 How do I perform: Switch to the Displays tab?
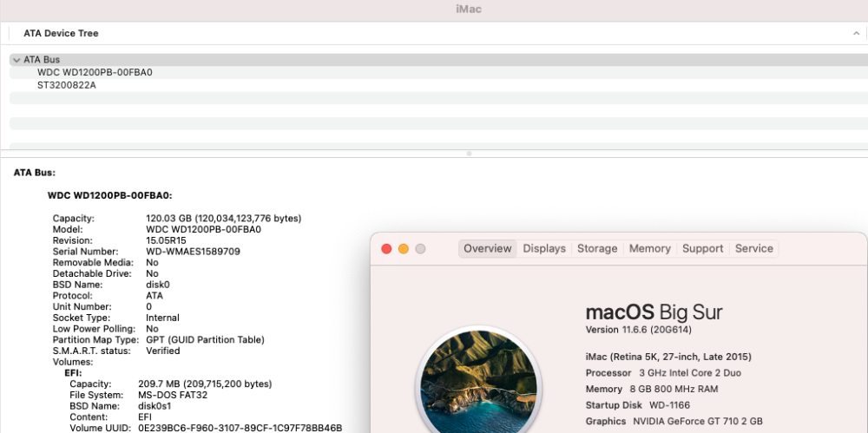544,249
